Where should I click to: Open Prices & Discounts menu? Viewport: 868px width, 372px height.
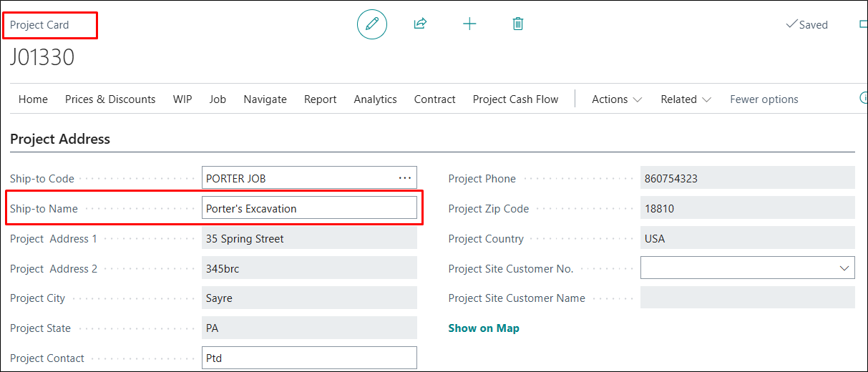pyautogui.click(x=110, y=99)
